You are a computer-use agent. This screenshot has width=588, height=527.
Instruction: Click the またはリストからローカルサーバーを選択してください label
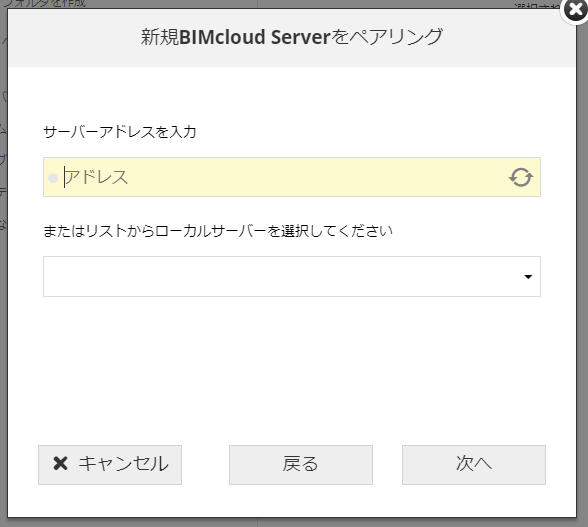218,231
